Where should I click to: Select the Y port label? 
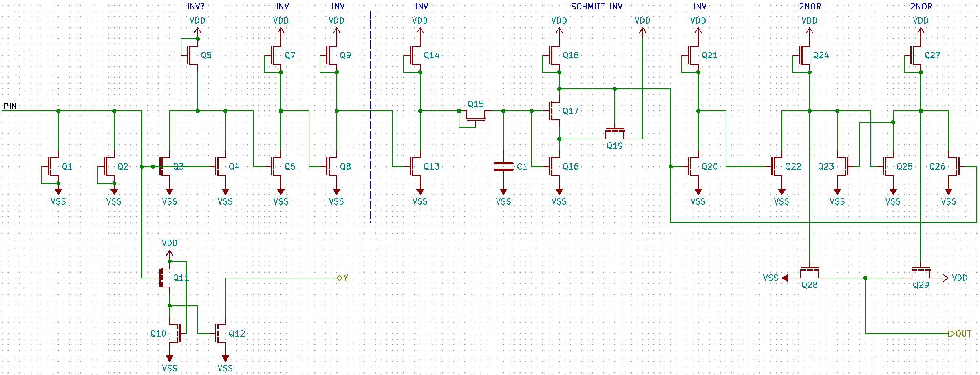pyautogui.click(x=343, y=278)
